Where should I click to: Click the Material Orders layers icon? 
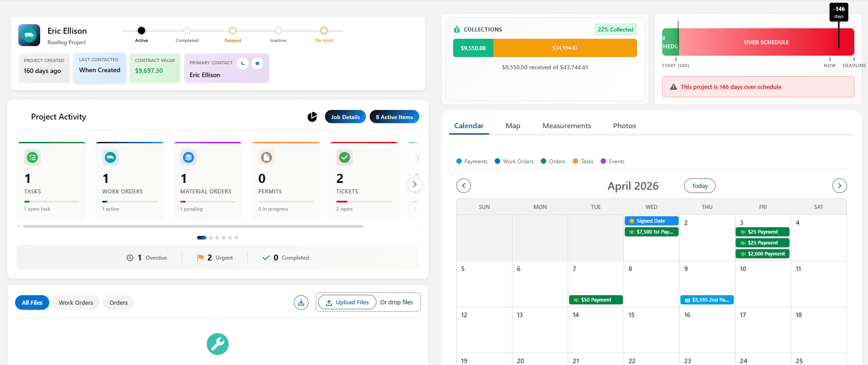tap(188, 157)
